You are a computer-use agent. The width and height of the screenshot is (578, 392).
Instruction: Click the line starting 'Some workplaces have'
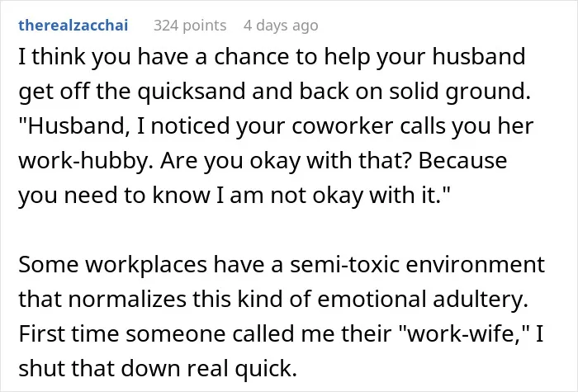pyautogui.click(x=282, y=265)
